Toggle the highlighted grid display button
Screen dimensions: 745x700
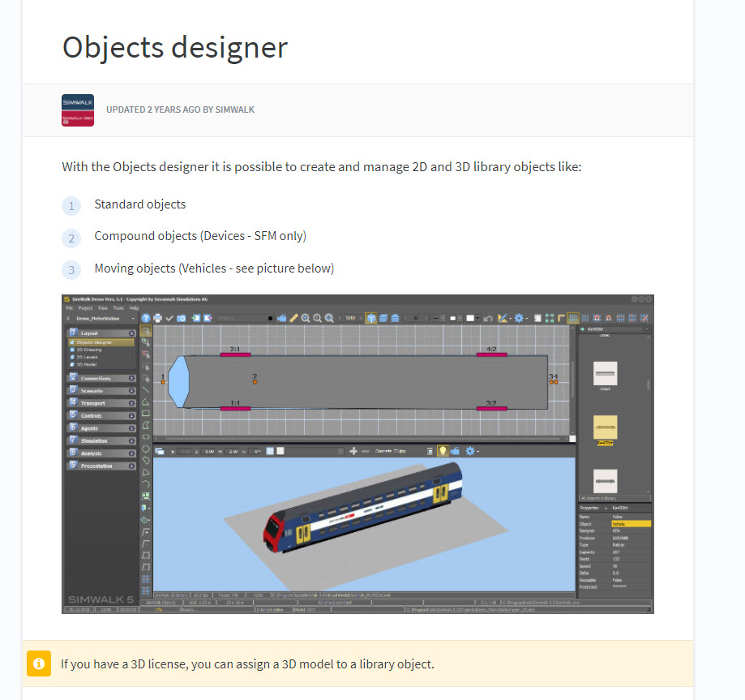(x=573, y=318)
